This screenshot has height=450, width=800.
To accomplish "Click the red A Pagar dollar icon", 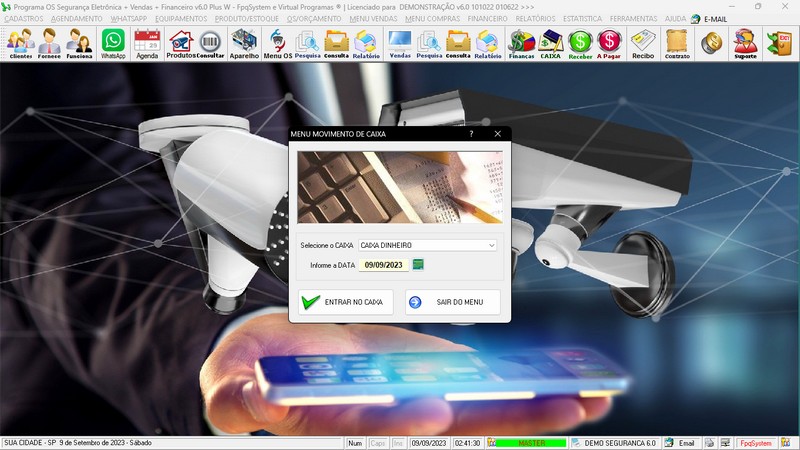I will pos(609,44).
